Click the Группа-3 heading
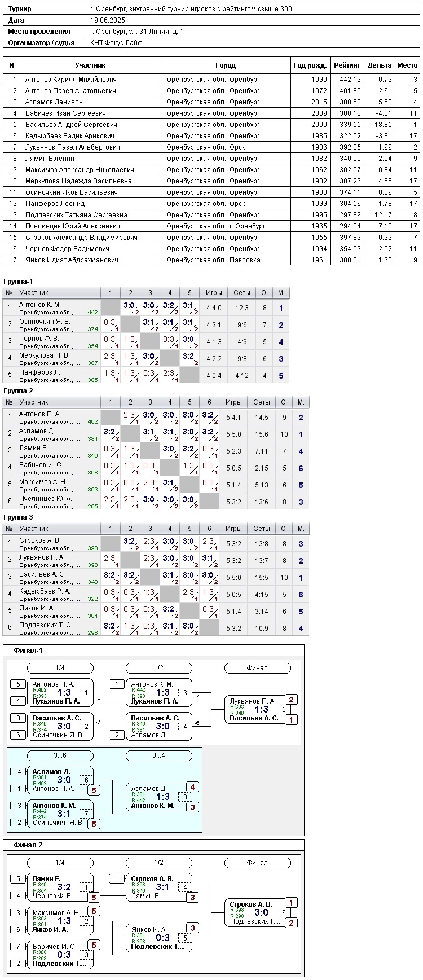Image resolution: width=423 pixels, height=980 pixels. coord(18,517)
